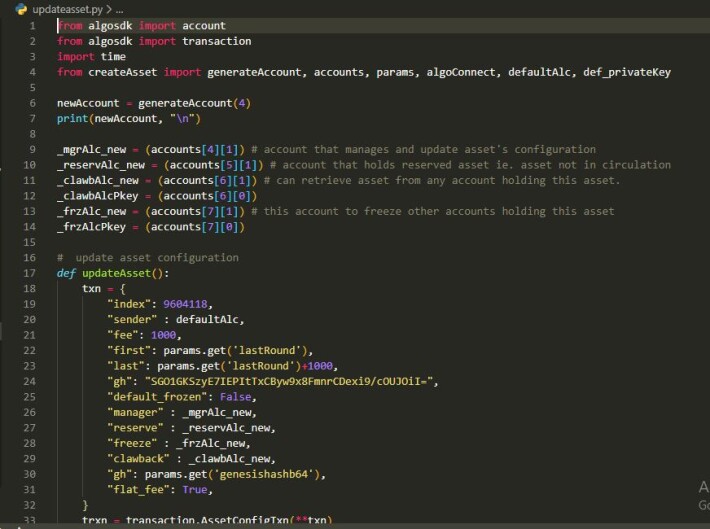Image resolution: width=710 pixels, height=529 pixels.
Task: Click 'account' on import line 1
Action: point(204,26)
